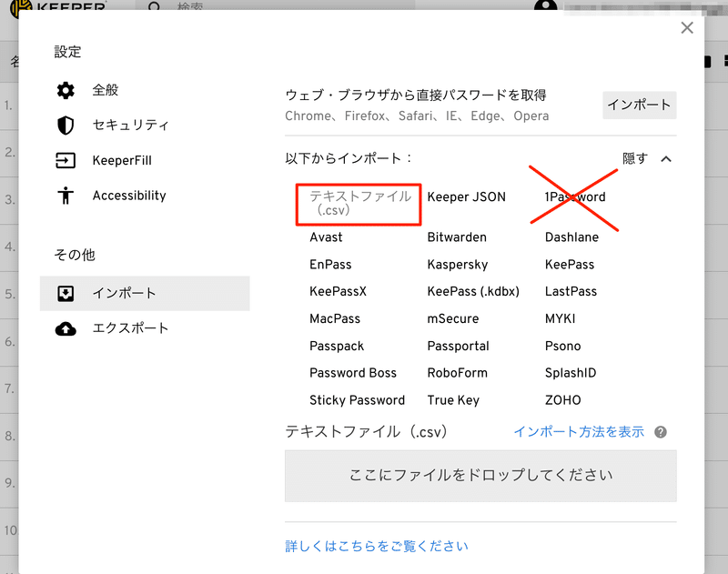Select Keeper JSON import source
The image size is (728, 574).
point(466,197)
